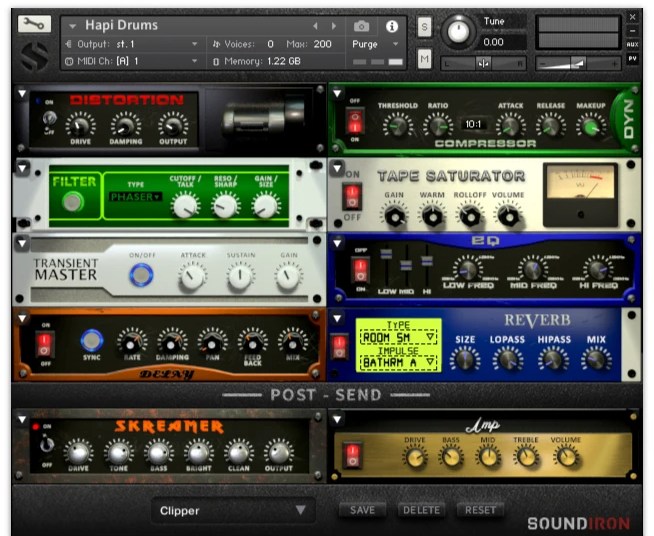Mute the instrument with M button
This screenshot has height=536, width=654.
tap(424, 59)
